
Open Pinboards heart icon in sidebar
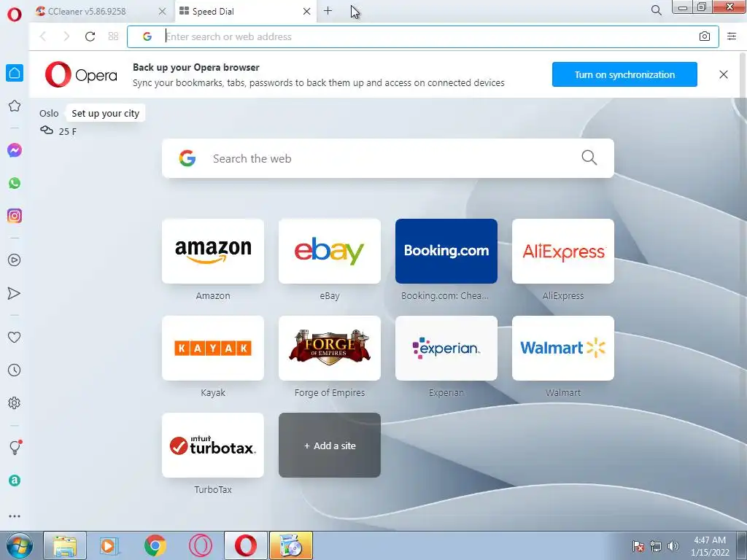(x=15, y=337)
